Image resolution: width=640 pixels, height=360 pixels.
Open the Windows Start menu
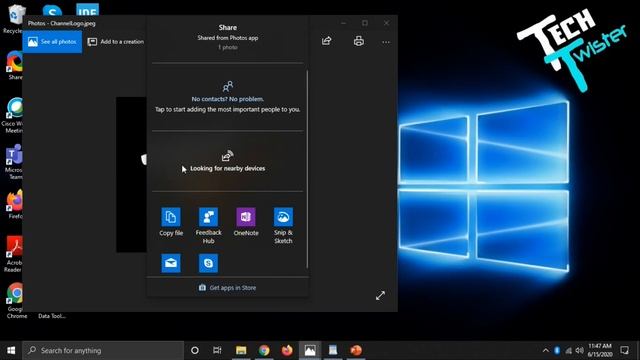(11, 350)
